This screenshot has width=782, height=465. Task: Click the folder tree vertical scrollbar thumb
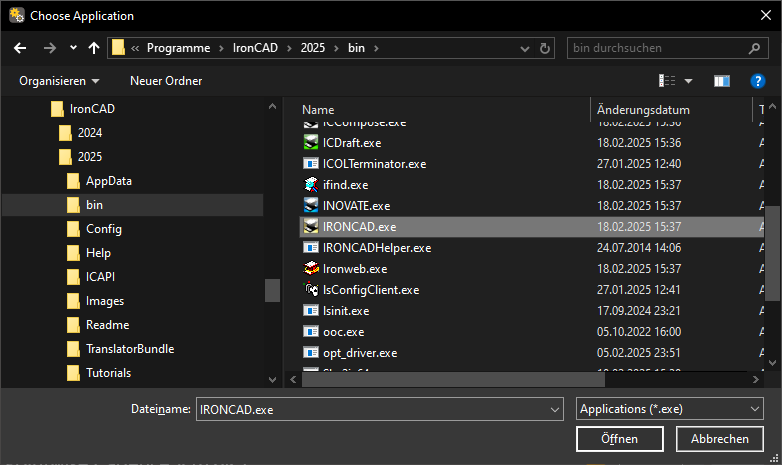(x=272, y=290)
